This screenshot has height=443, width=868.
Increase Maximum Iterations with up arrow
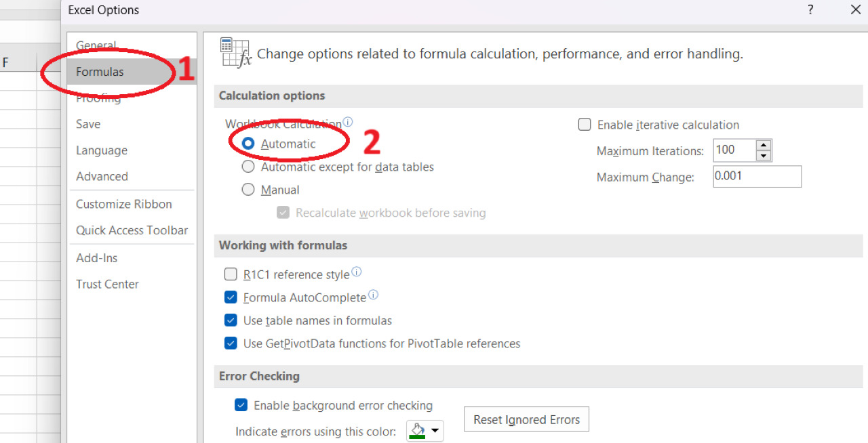click(x=764, y=145)
